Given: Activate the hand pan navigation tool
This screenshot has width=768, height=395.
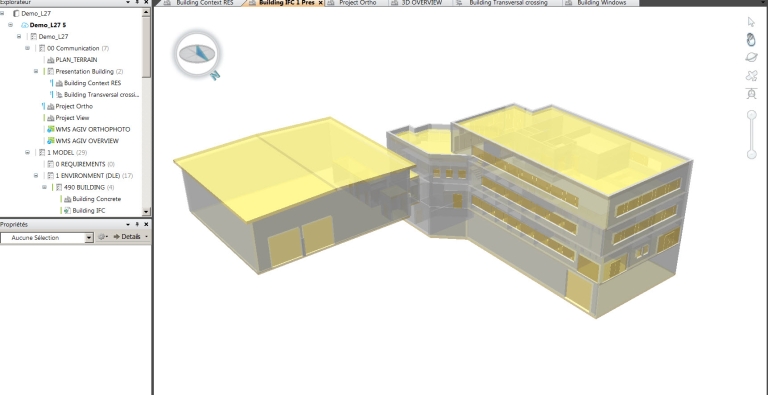Looking at the screenshot, I should [x=751, y=39].
